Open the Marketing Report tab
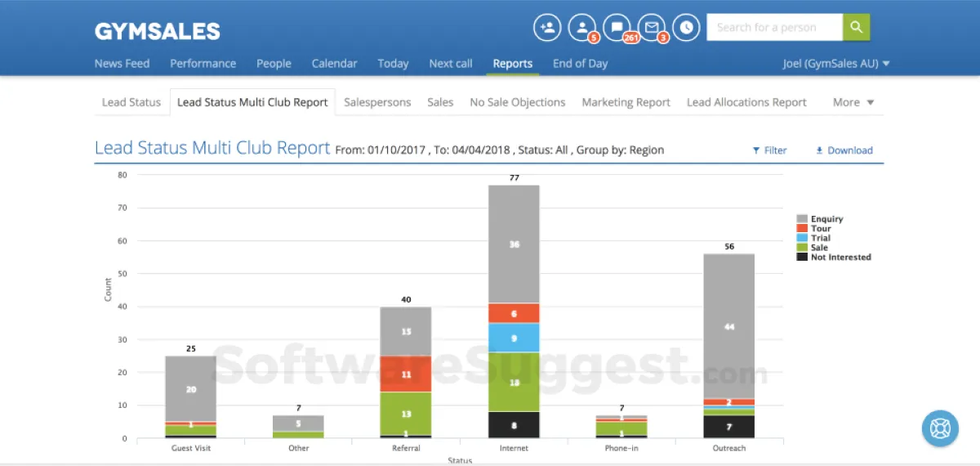 coord(626,102)
